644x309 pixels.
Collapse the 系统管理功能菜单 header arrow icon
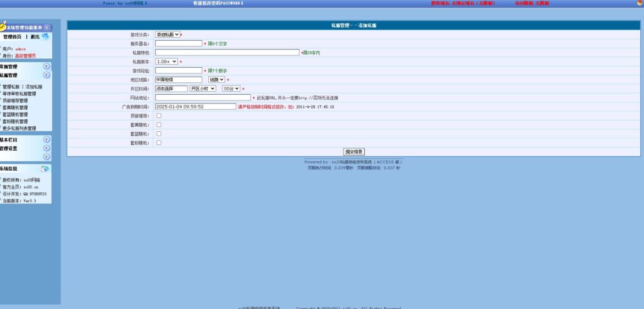pos(47,28)
